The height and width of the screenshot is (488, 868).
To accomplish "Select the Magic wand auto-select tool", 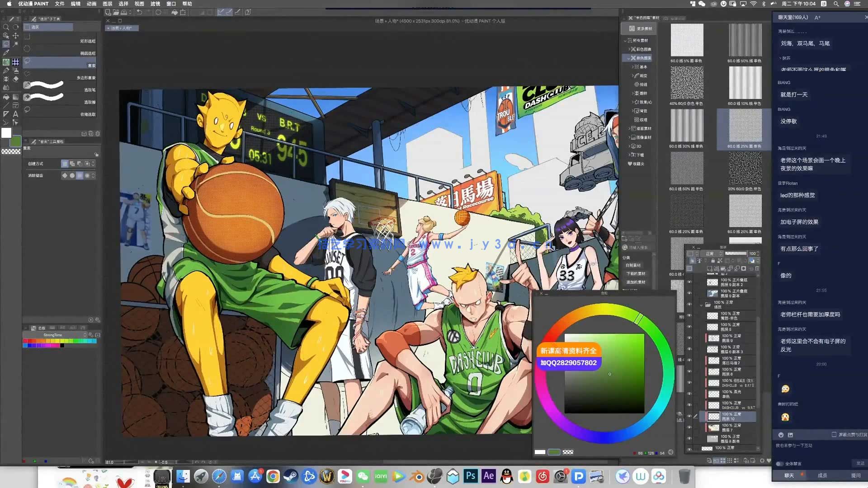I will [16, 44].
